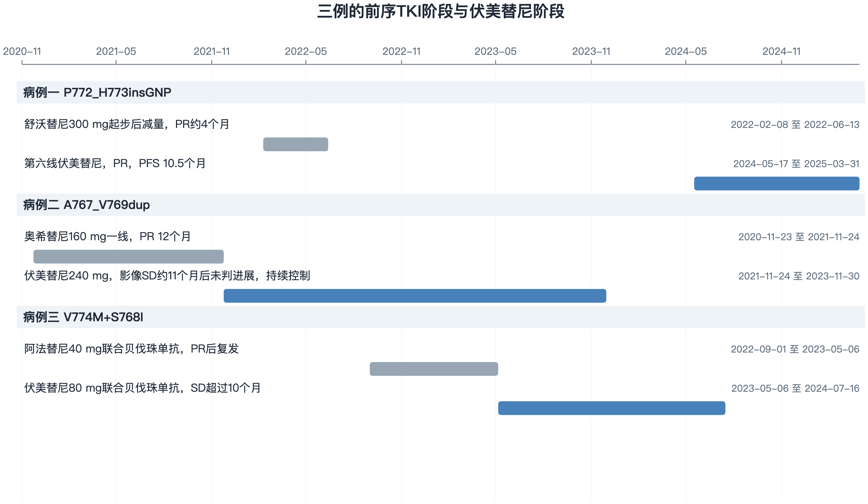The image size is (868, 504).
Task: Click the 2024-11 axis label
Action: (781, 51)
